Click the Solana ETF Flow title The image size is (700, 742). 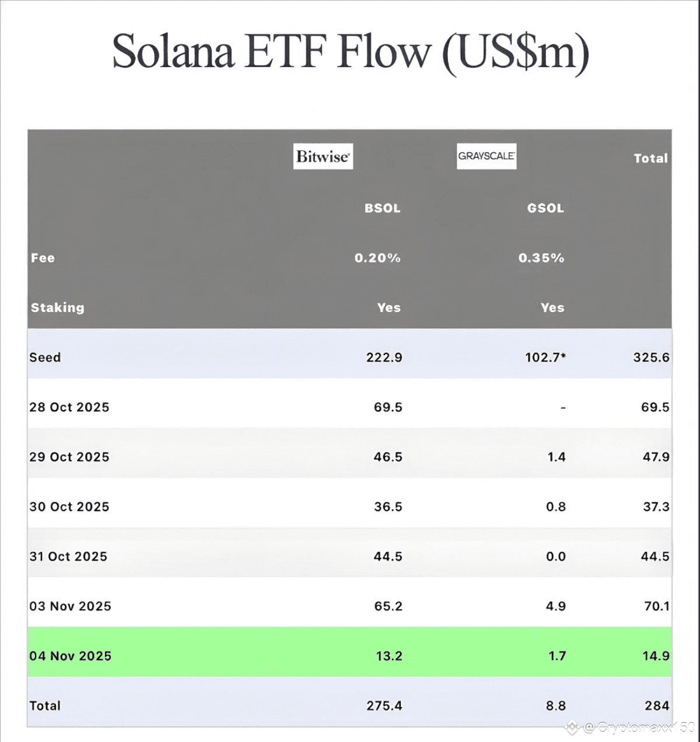(350, 52)
